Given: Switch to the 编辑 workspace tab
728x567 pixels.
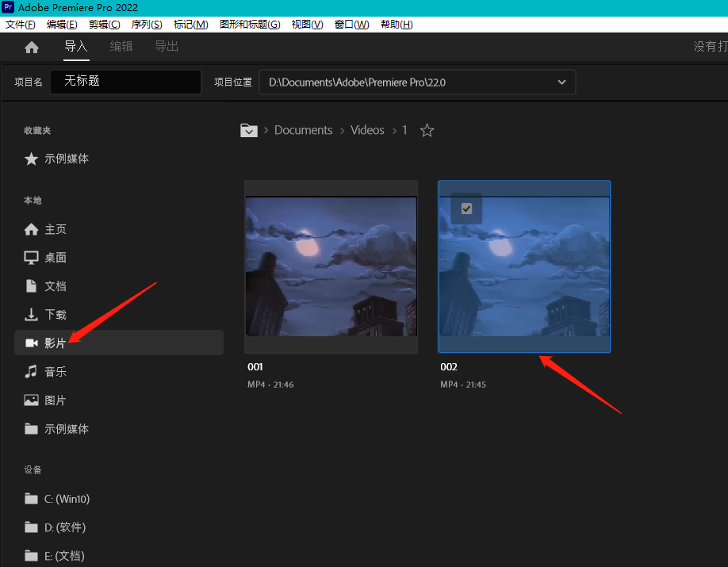Looking at the screenshot, I should pyautogui.click(x=121, y=47).
